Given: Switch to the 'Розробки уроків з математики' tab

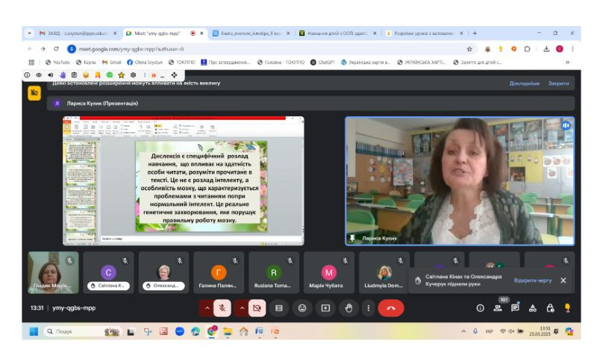Looking at the screenshot, I should click(424, 34).
